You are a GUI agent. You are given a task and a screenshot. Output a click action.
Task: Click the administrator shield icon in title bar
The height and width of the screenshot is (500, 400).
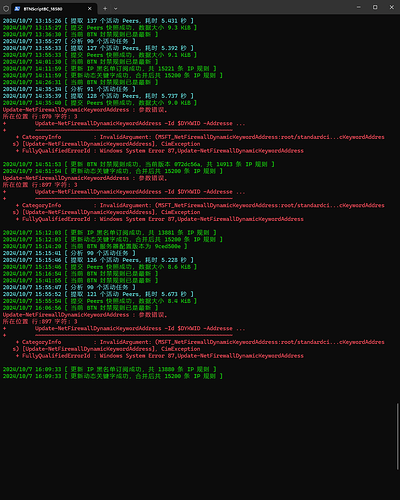(x=6, y=8)
